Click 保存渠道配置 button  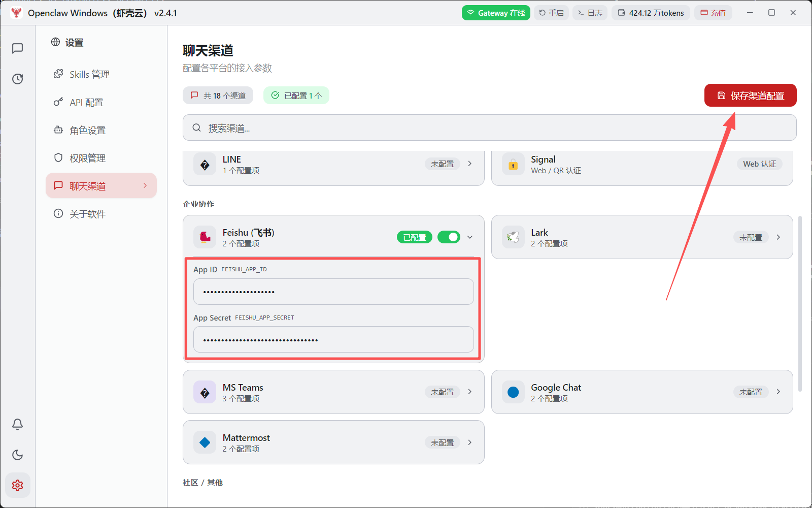pos(750,96)
